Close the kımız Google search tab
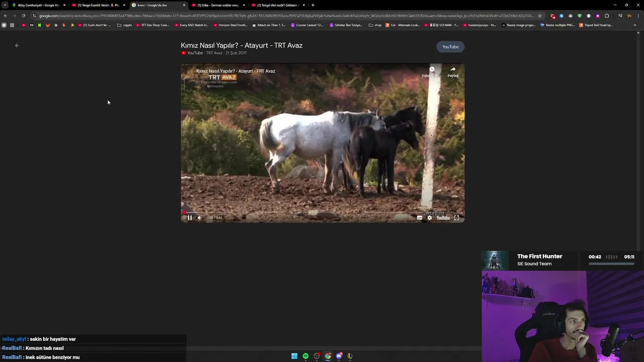This screenshot has width=644, height=362. (184, 5)
